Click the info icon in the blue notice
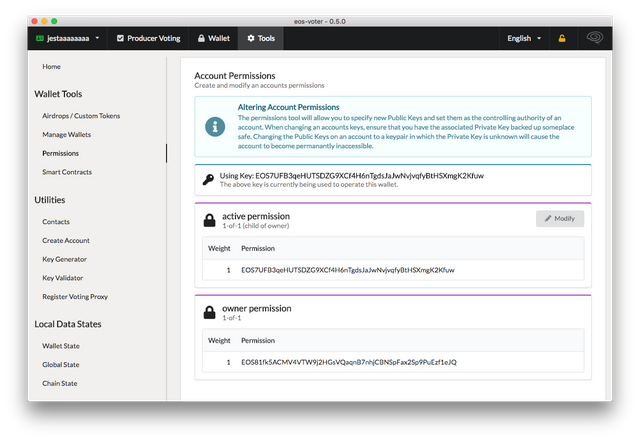Screen dimensions: 640x441 tap(213, 127)
